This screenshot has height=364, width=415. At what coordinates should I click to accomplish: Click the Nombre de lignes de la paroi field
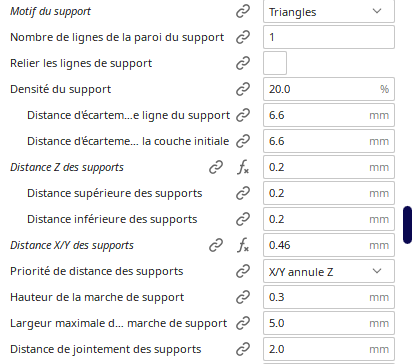(x=329, y=37)
